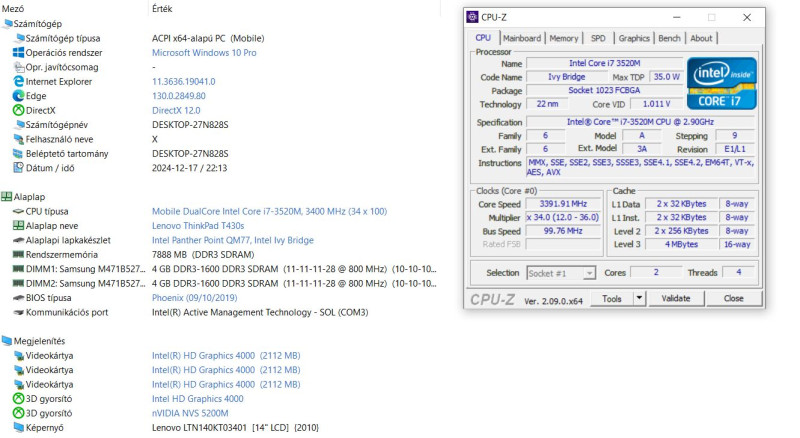Open the Socket #1 selection dropdown

(x=589, y=273)
